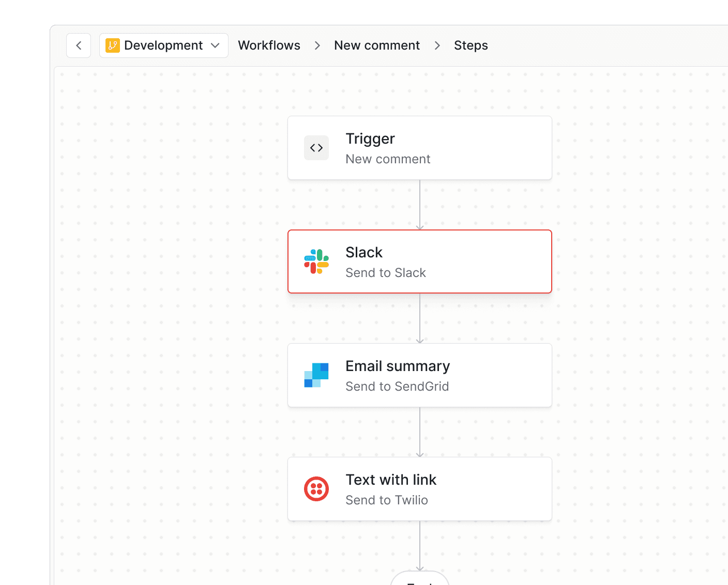Click the End node at bottom
This screenshot has width=728, height=585.
click(x=420, y=581)
